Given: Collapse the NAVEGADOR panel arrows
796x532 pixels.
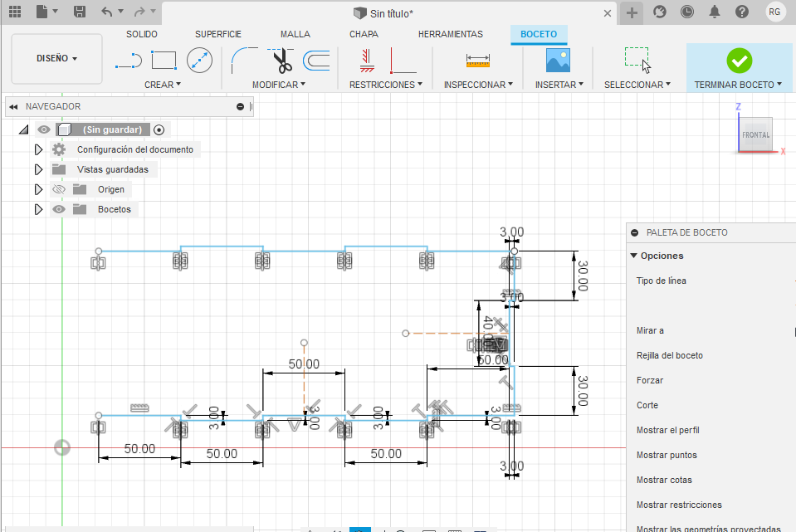Looking at the screenshot, I should [14, 106].
